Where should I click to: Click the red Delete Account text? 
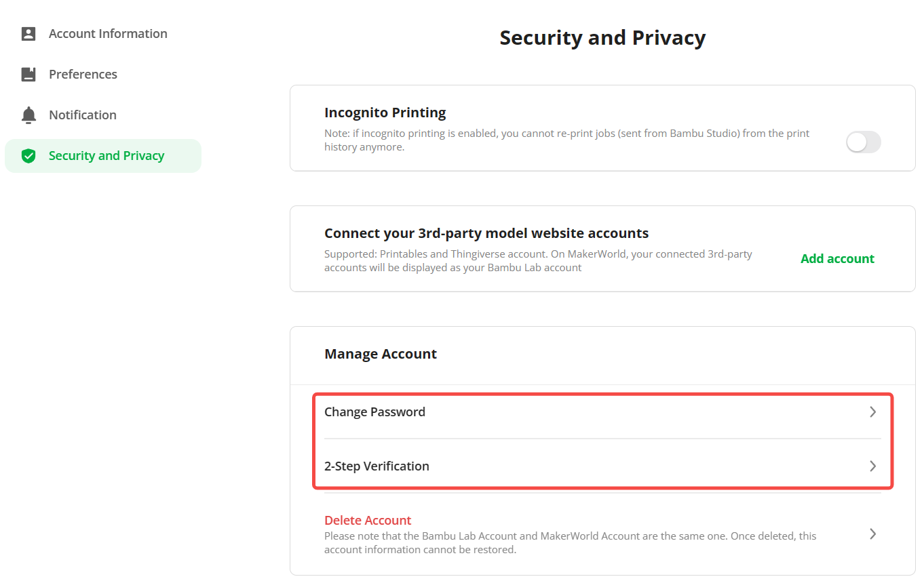(368, 520)
